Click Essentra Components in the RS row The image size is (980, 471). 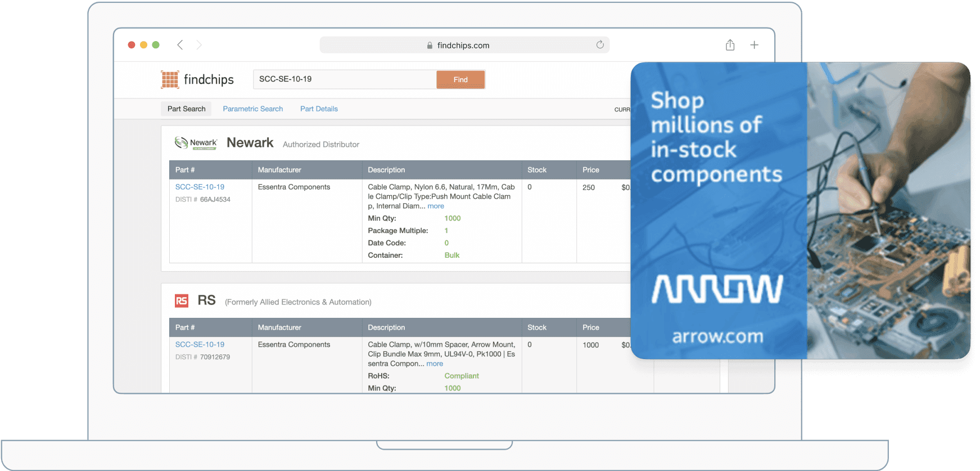[294, 344]
